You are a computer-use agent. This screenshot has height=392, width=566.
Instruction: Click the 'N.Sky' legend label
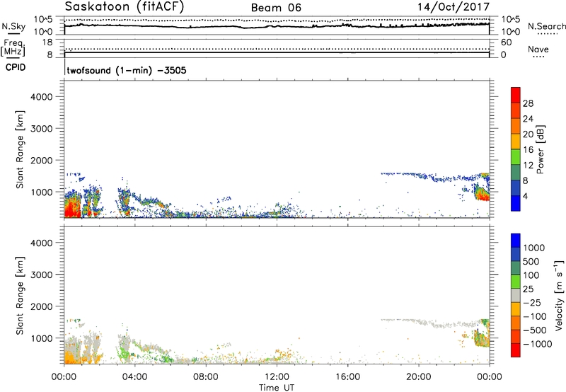coord(13,26)
